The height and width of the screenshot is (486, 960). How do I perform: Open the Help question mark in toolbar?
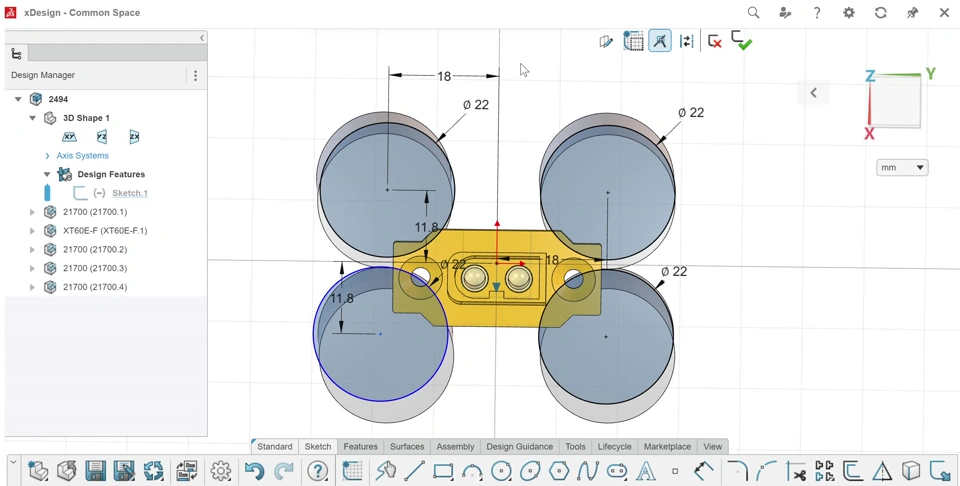[x=317, y=471]
